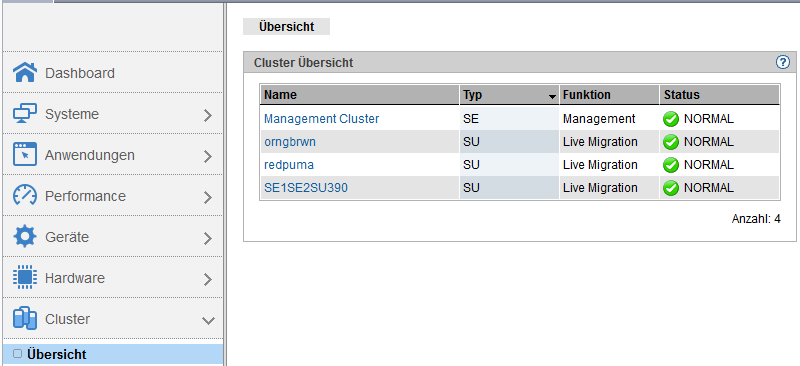The image size is (800, 366).
Task: Collapse the Cluster menu chevron
Action: 208,321
